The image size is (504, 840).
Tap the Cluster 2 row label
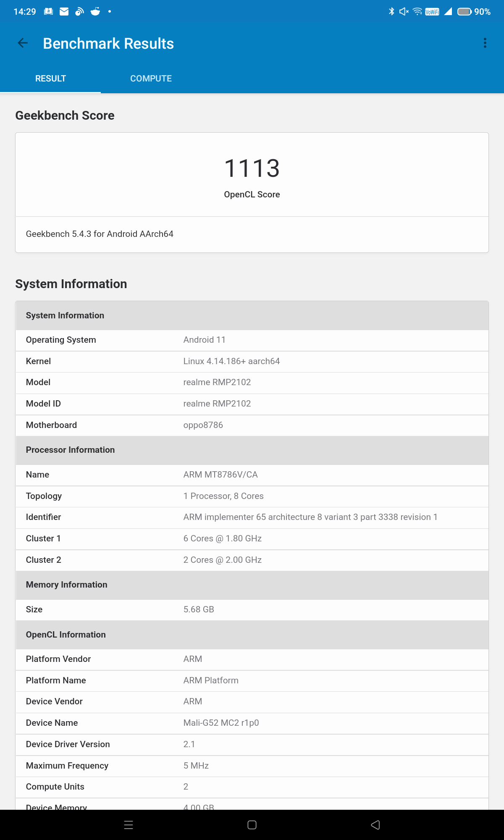(x=44, y=560)
